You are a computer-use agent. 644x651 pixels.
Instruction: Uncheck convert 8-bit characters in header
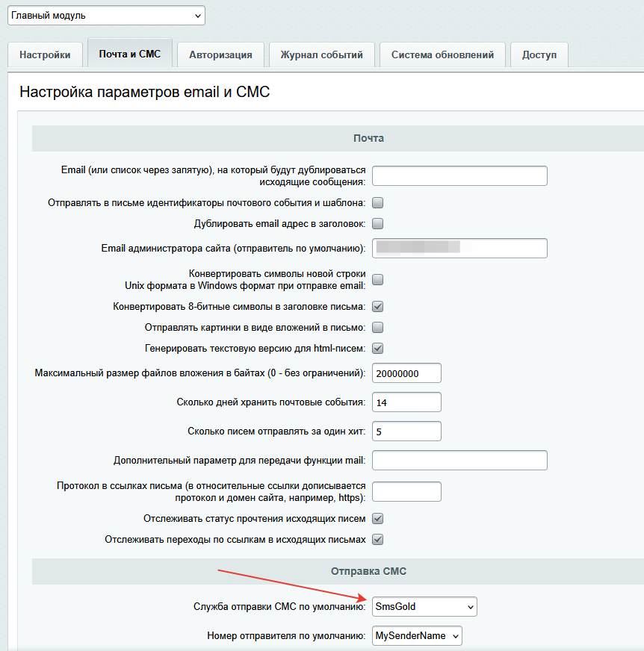[x=378, y=306]
